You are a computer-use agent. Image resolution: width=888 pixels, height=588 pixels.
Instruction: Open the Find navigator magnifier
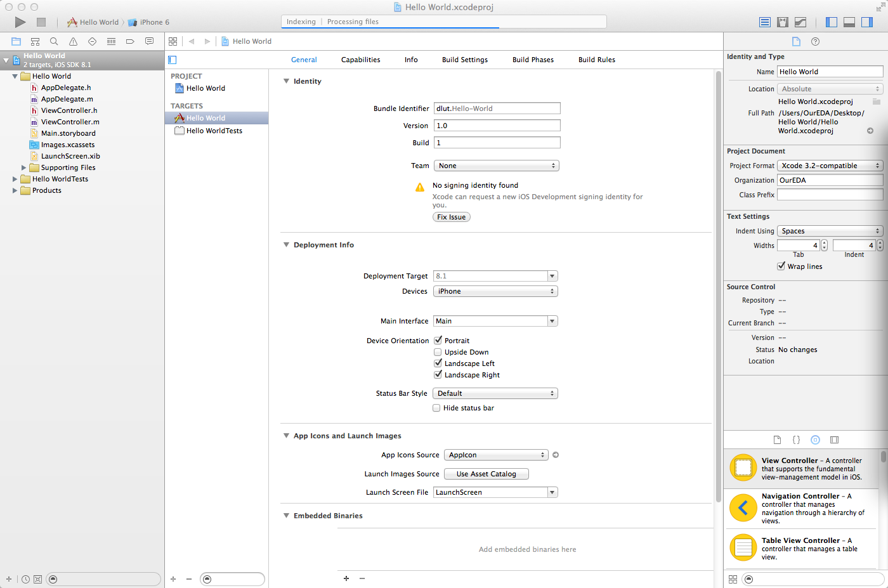tap(54, 41)
